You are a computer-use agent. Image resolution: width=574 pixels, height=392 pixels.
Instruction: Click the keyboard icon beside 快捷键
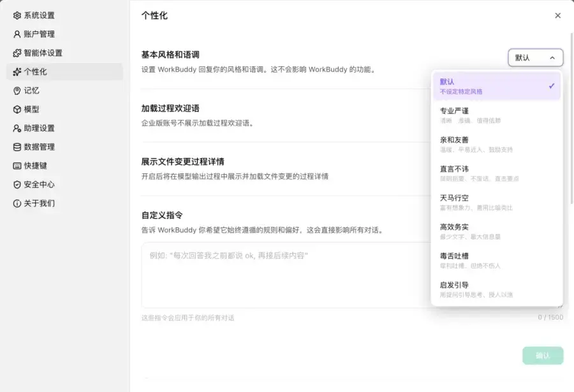coord(17,166)
